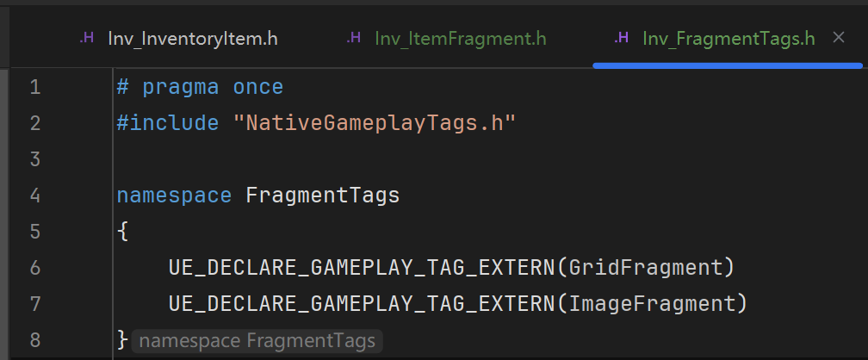Image resolution: width=868 pixels, height=360 pixels.
Task: Close the Inv_FragmentTags.h tab
Action: pyautogui.click(x=840, y=38)
